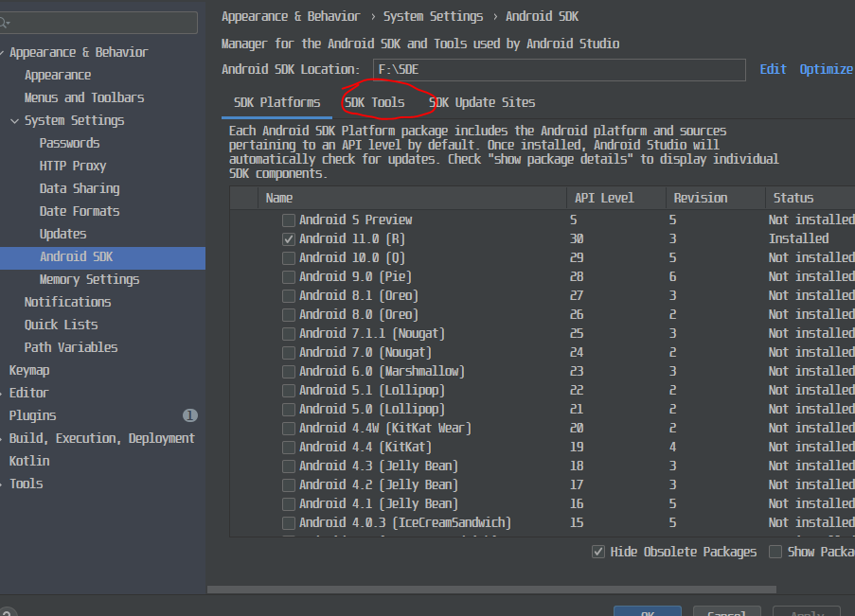Focus the settings search box
Image resolution: width=855 pixels, height=616 pixels.
click(x=98, y=23)
